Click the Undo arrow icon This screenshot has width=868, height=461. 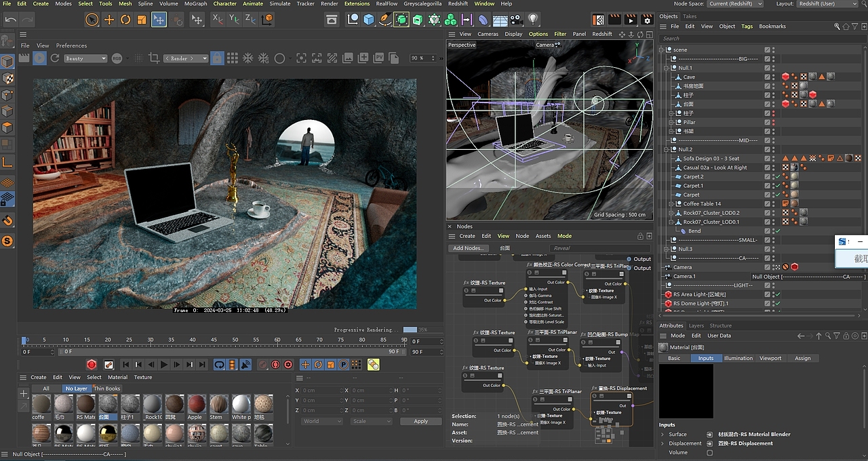tap(10, 20)
